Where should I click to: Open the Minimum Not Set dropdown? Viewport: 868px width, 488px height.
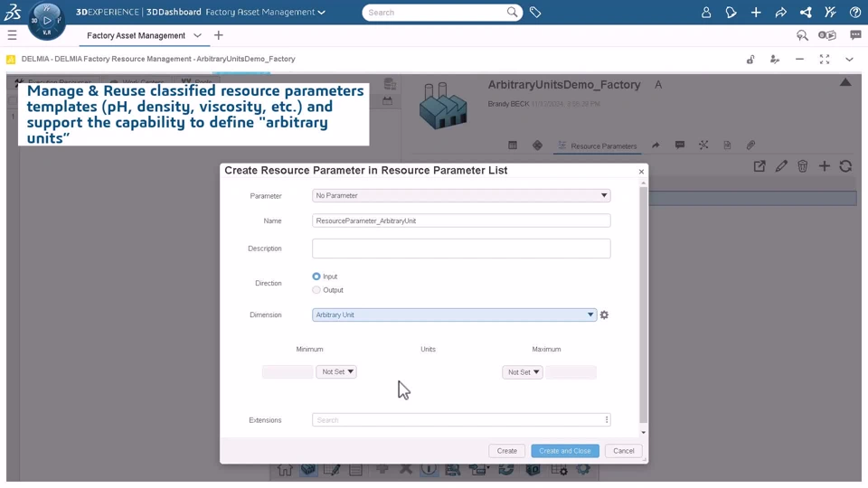336,371
